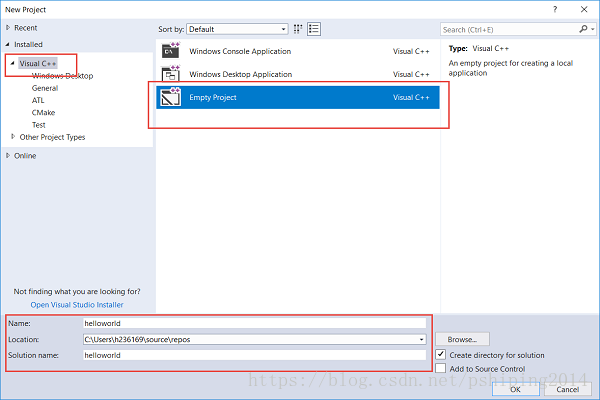Click Visual C++ label in Empty Project row
Image resolution: width=600 pixels, height=400 pixels.
[411, 97]
